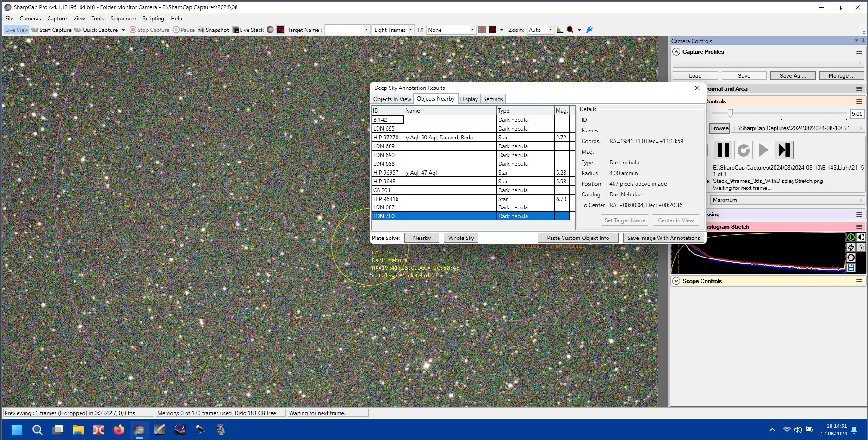Select the B 142 dark nebula row
The image size is (868, 440).
click(471, 120)
